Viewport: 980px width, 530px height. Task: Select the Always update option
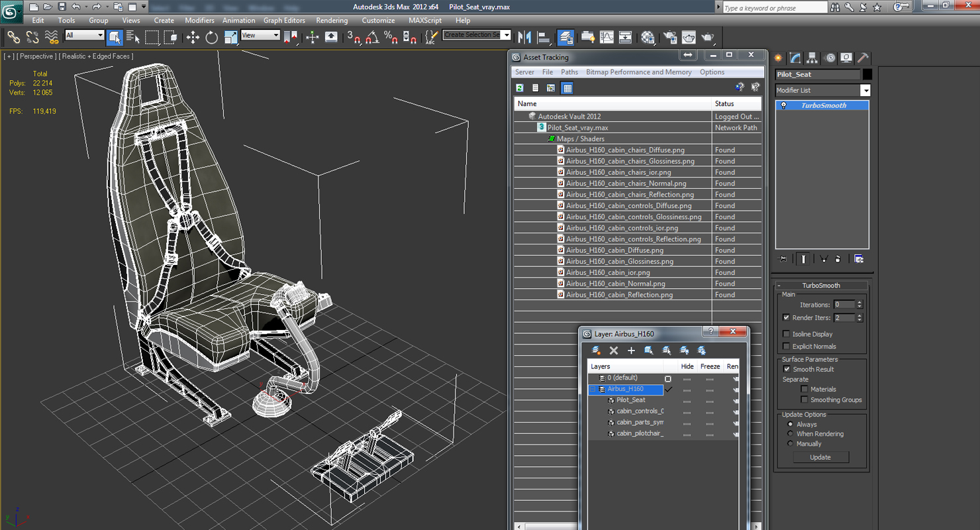pos(790,424)
